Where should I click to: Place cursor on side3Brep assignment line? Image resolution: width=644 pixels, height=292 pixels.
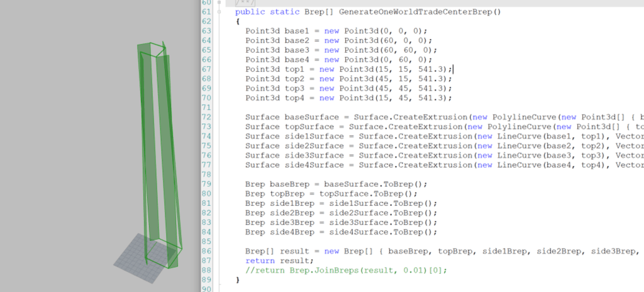click(341, 222)
